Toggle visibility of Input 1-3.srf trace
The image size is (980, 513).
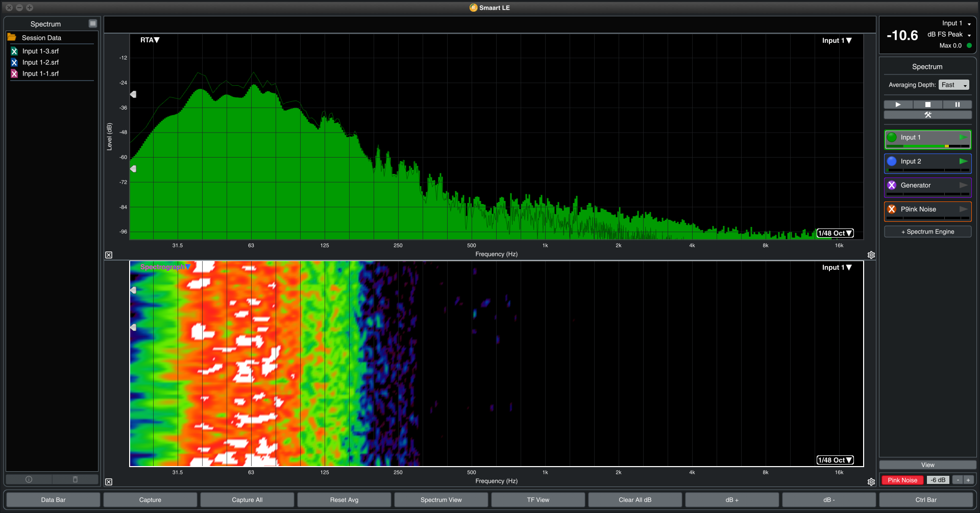pyautogui.click(x=14, y=51)
